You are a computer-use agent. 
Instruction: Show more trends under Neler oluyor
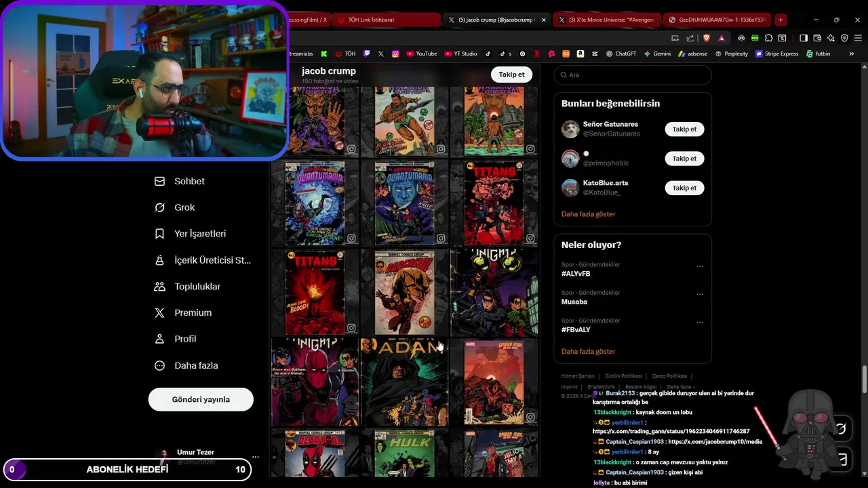tap(588, 352)
